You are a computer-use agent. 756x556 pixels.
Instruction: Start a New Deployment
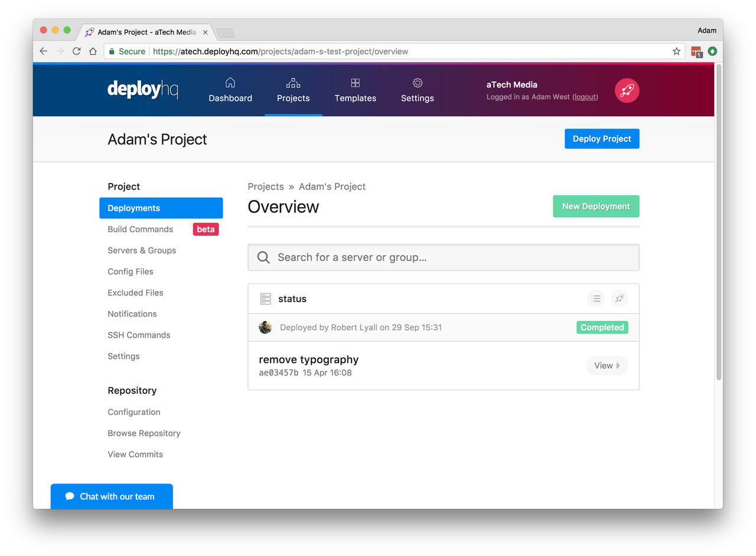point(596,206)
